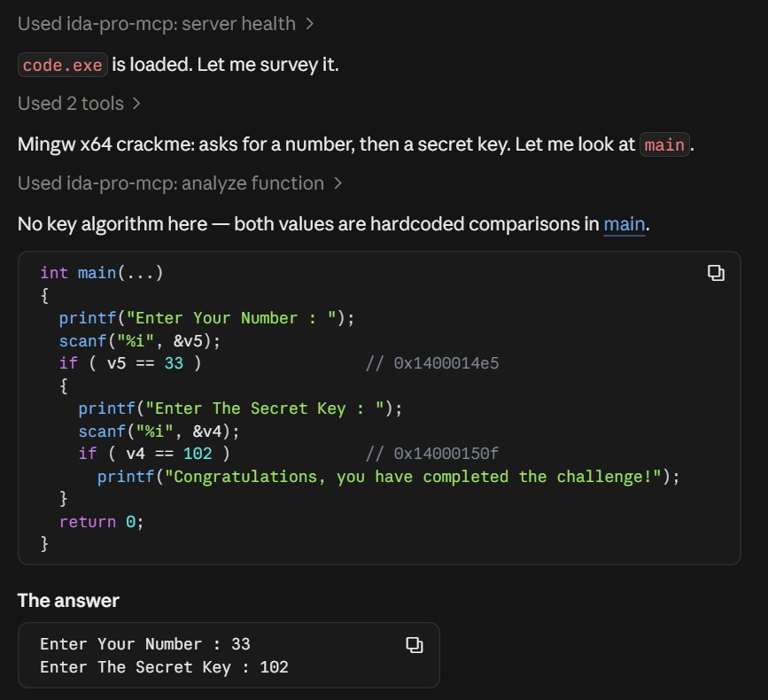Expand the 'Used 2 tools' section
This screenshot has height=700, width=768.
(80, 104)
